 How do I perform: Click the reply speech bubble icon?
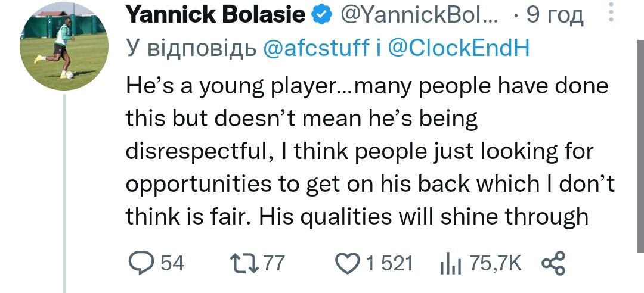[141, 263]
